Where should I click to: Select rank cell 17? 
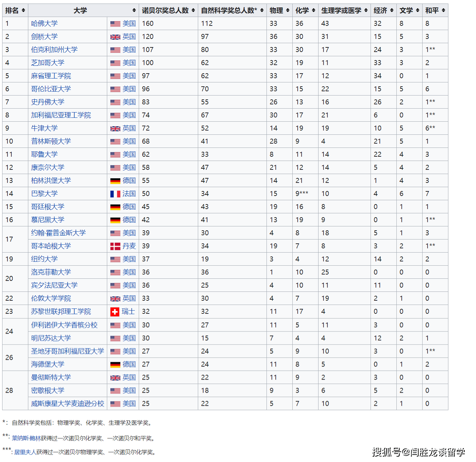point(15,239)
